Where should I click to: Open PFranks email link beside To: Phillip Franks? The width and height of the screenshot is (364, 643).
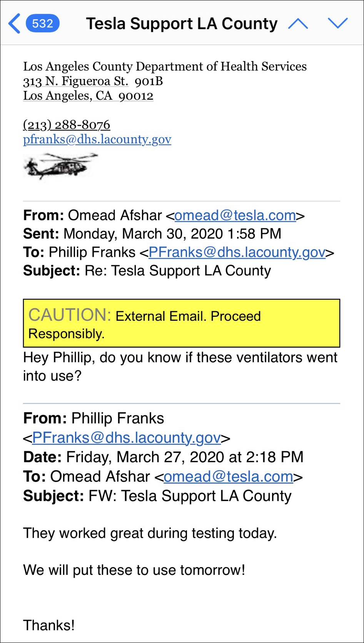pos(237,253)
